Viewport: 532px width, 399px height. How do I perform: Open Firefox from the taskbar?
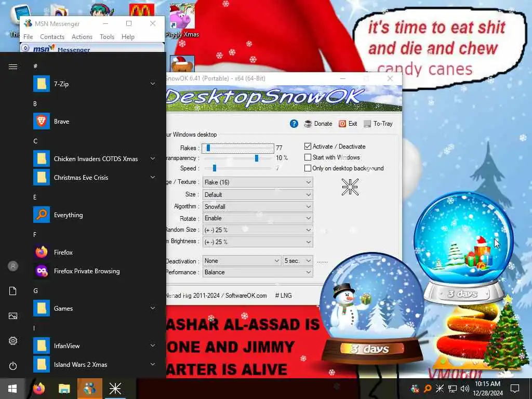coord(38,389)
